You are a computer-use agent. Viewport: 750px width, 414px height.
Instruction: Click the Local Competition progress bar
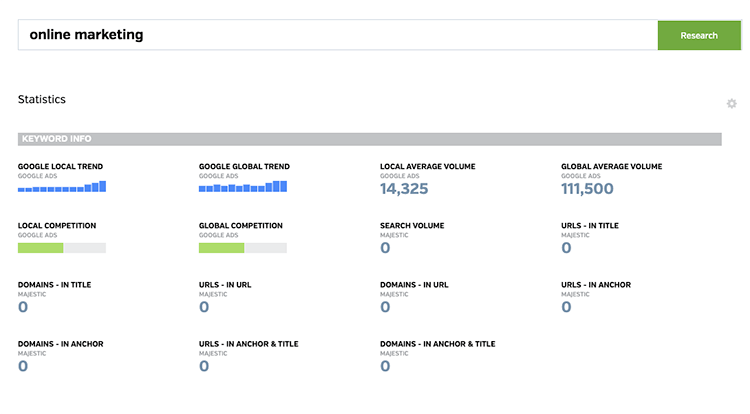(62, 247)
